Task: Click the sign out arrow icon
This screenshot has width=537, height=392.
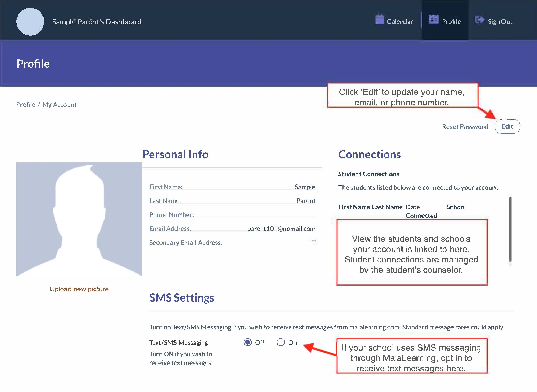Action: tap(480, 20)
